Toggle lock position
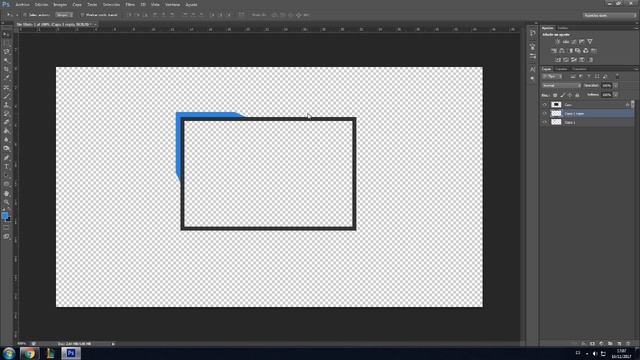This screenshot has height=360, width=640. point(570,95)
